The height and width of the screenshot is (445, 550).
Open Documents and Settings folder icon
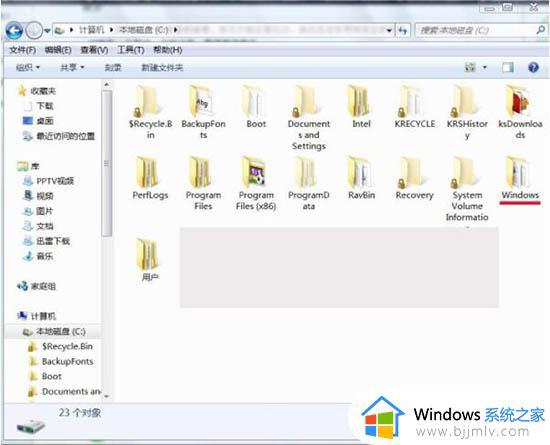click(307, 101)
